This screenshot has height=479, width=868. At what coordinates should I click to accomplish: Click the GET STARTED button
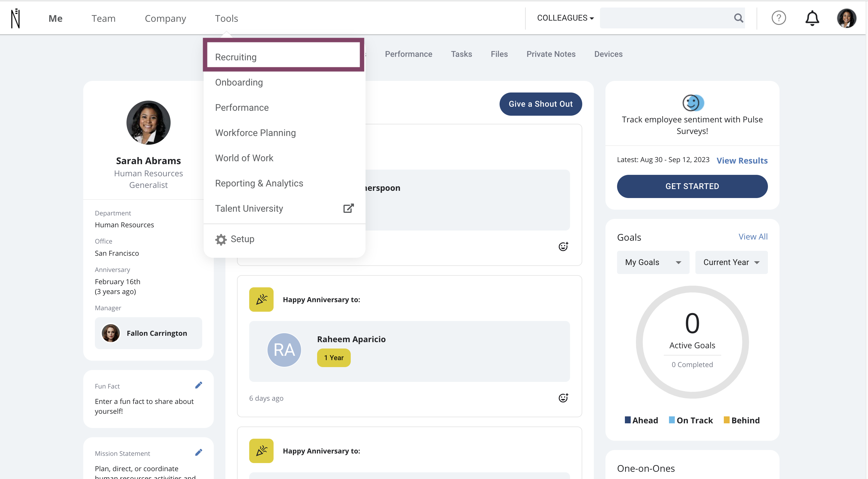click(x=692, y=186)
